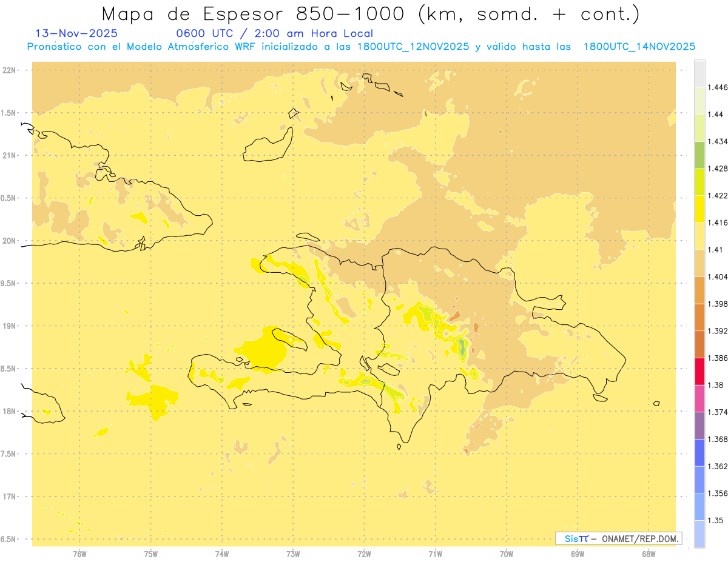
Task: Click the latitude label '17N'
Action: (8, 497)
